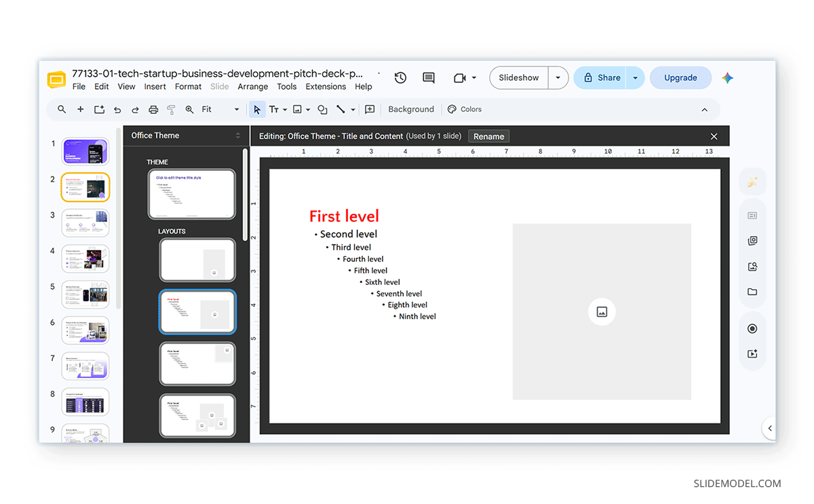Select the THEME master thumbnail
Image resolution: width=814 pixels, height=504 pixels.
pyautogui.click(x=192, y=194)
